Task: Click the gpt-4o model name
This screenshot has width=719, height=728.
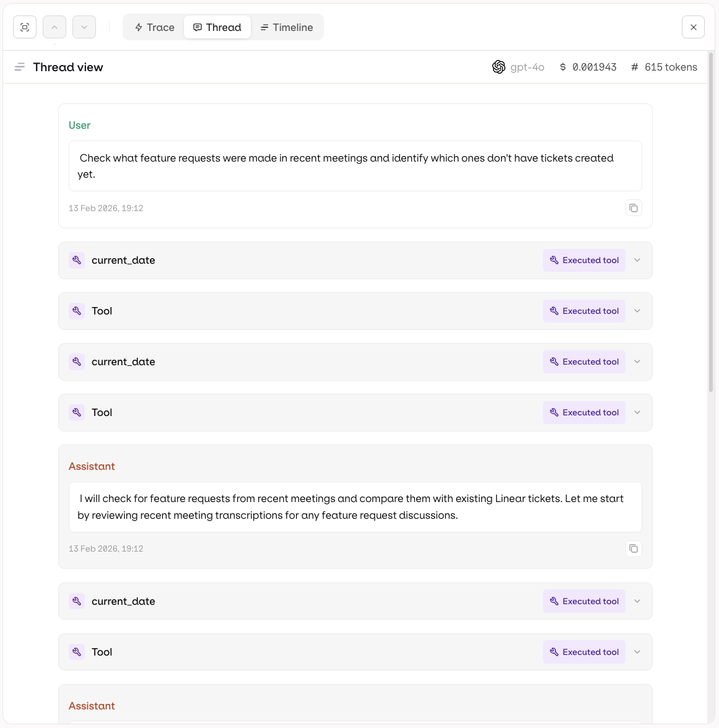Action: click(x=527, y=67)
